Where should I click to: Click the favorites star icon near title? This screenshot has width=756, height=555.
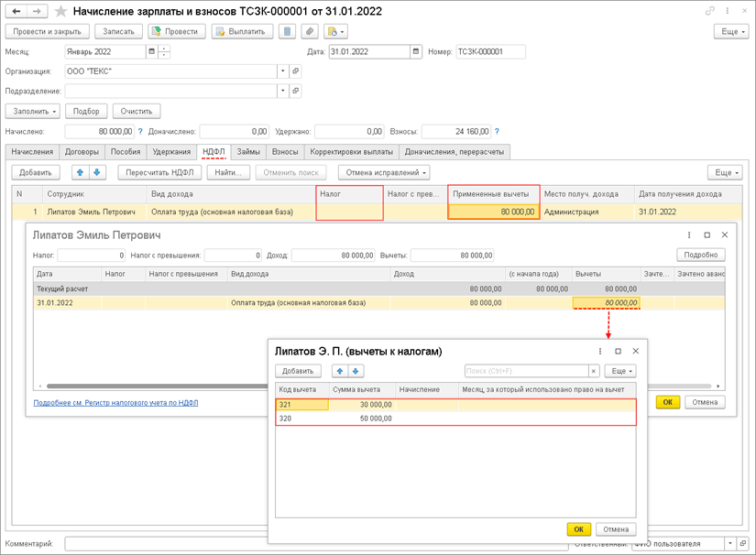click(x=61, y=11)
